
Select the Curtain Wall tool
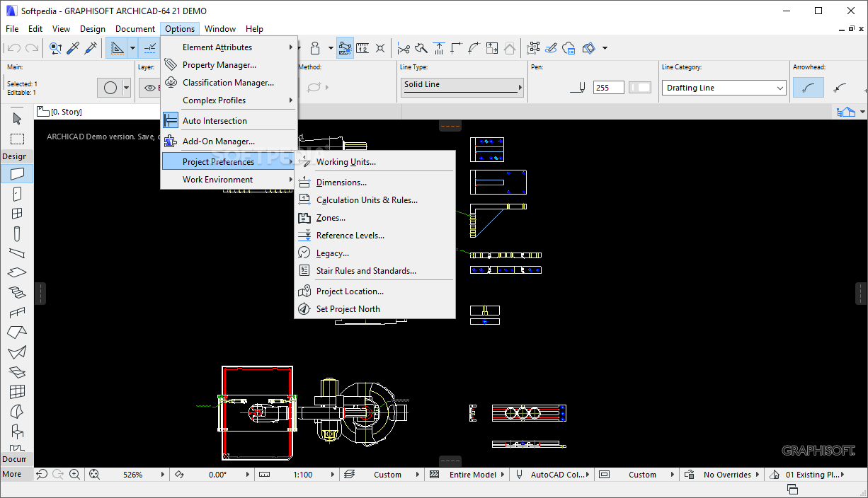click(17, 391)
